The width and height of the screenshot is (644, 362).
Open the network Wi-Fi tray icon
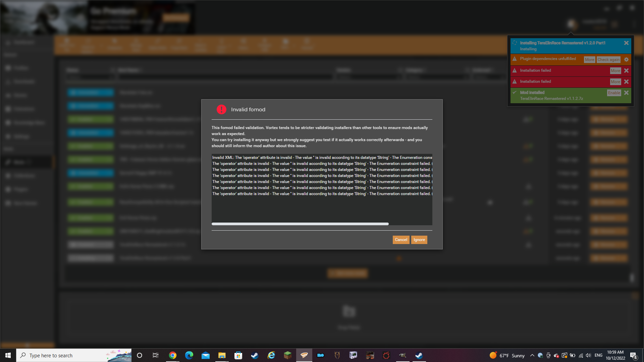581,355
